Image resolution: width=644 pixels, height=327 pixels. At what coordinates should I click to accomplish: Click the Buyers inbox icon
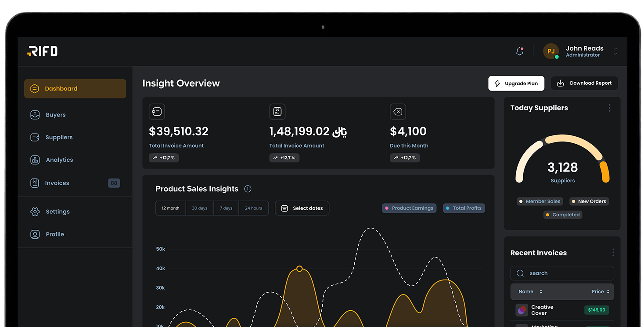point(35,115)
